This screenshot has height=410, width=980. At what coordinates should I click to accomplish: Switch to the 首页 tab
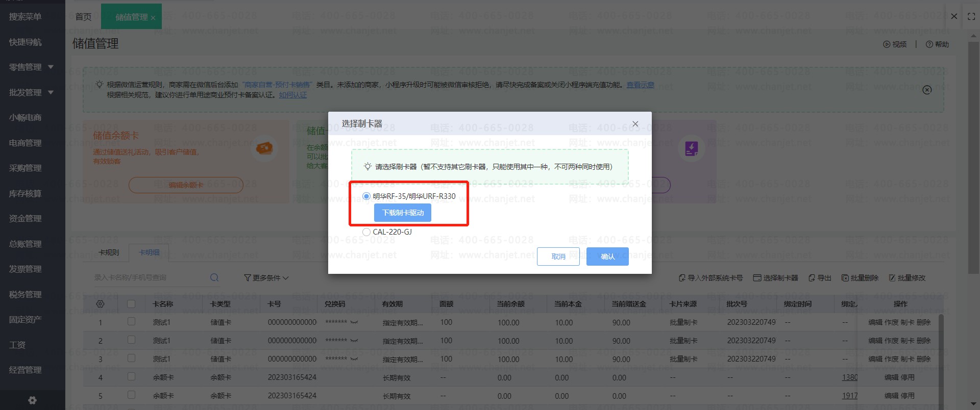tap(83, 17)
